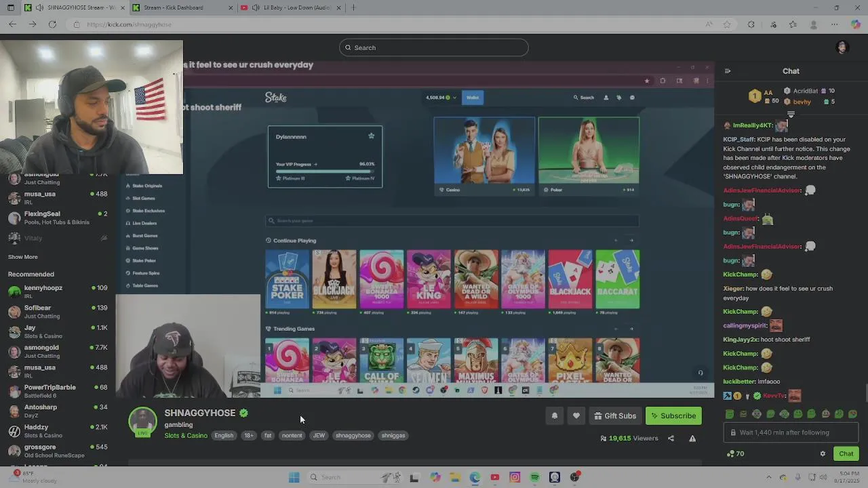Mute the SHNAGGYHOSE Stream tab audio icon
The width and height of the screenshot is (868, 488).
pyautogui.click(x=40, y=7)
